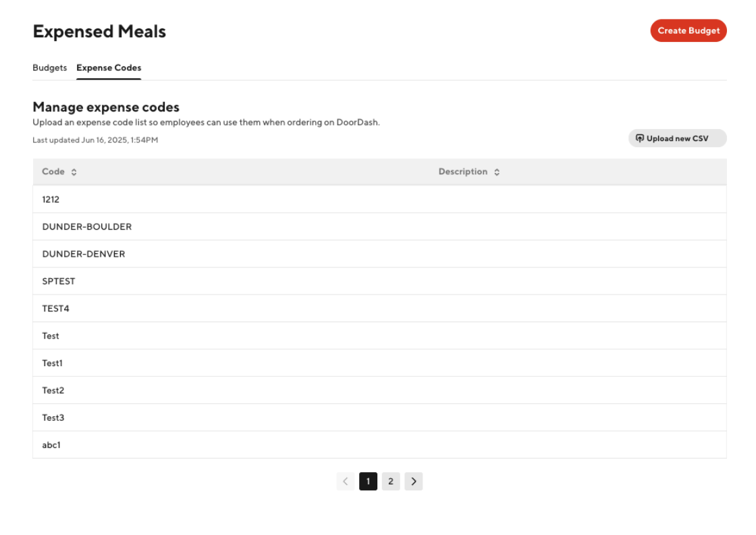Click the Create Budget button

688,30
